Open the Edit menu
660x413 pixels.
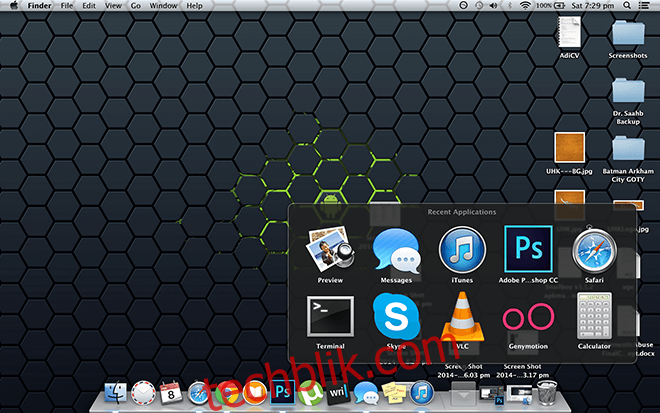(89, 5)
